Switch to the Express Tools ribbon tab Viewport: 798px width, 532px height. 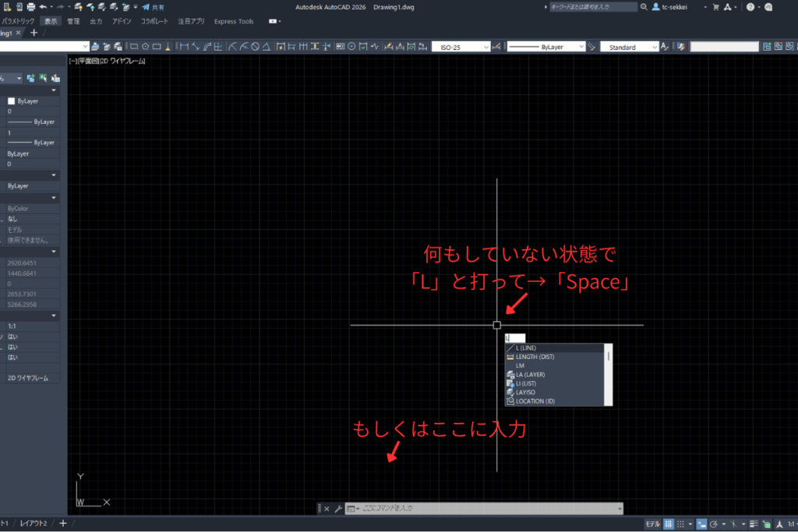[x=234, y=21]
